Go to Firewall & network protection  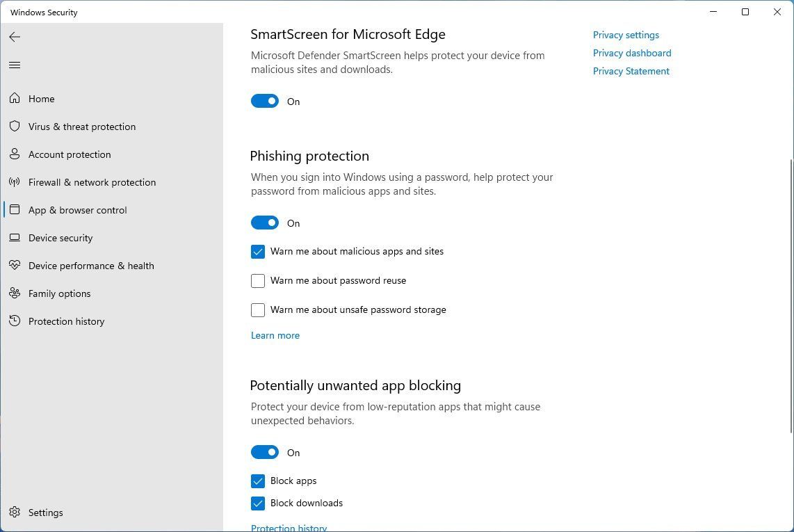[92, 182]
